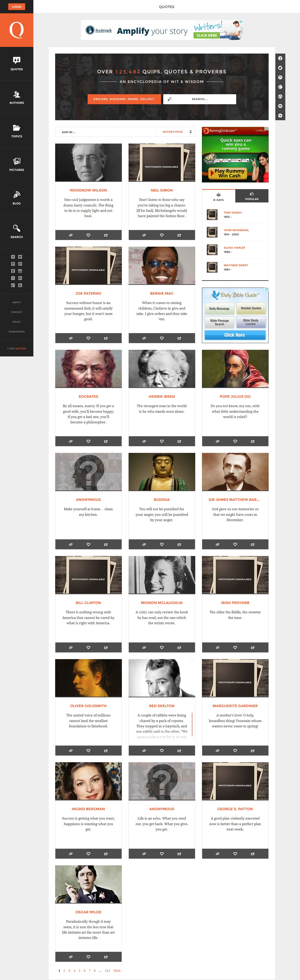Open the Pictures sidebar icon
The image size is (300, 980).
(16, 161)
